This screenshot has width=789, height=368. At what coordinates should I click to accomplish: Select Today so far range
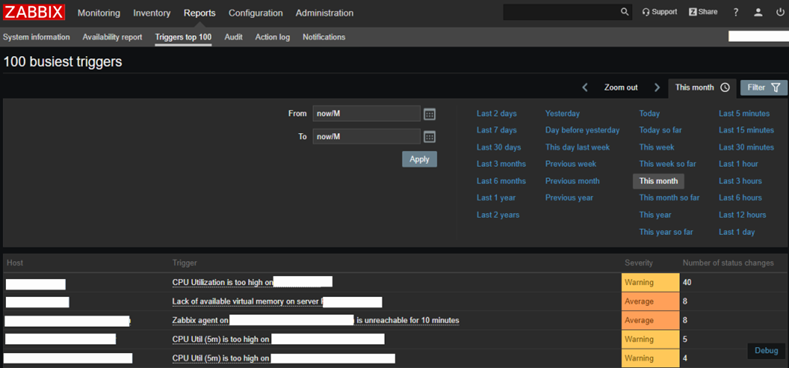660,130
